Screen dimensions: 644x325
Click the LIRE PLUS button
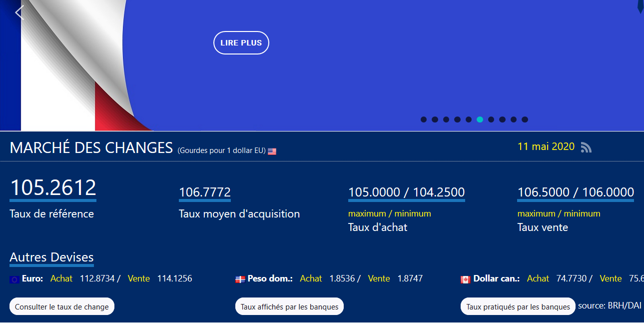coord(241,43)
